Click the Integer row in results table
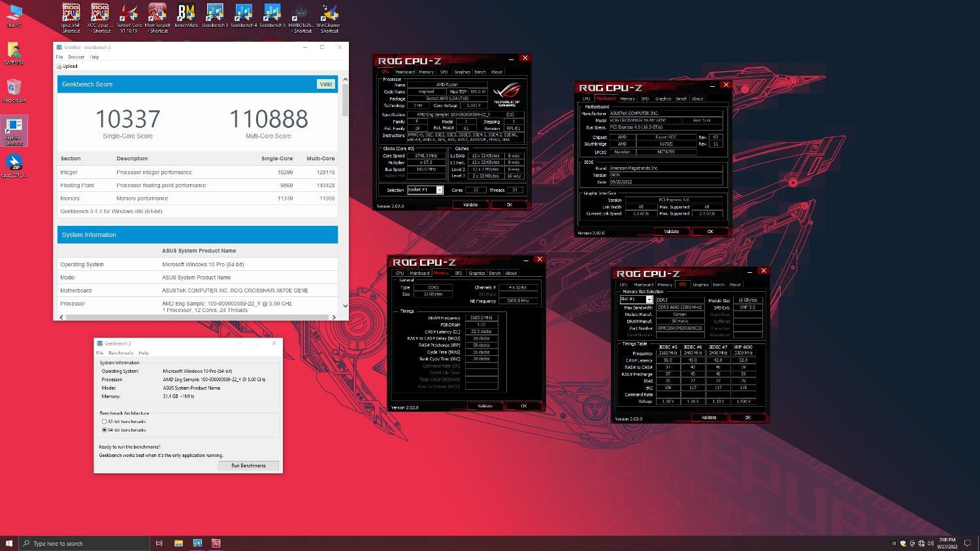The width and height of the screenshot is (980, 551). pyautogui.click(x=197, y=172)
